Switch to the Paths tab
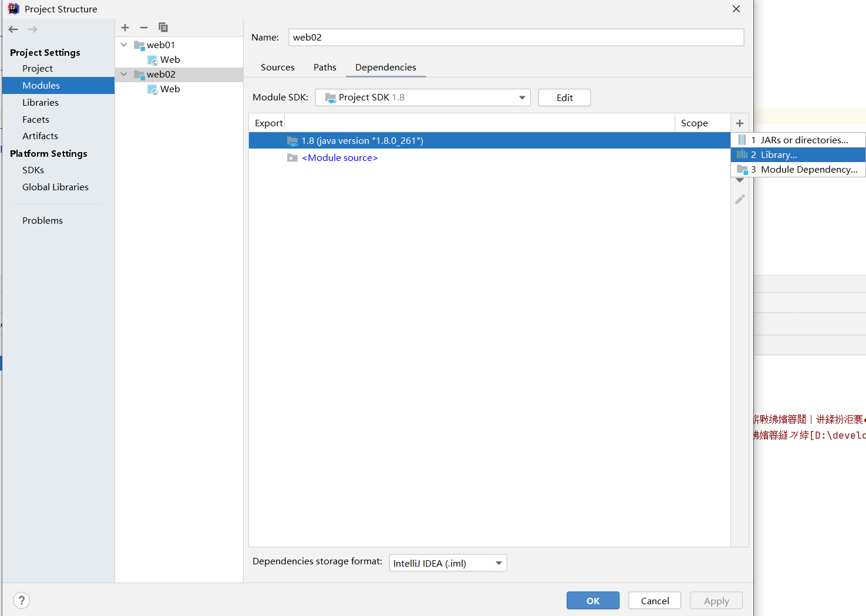866x616 pixels. (325, 68)
